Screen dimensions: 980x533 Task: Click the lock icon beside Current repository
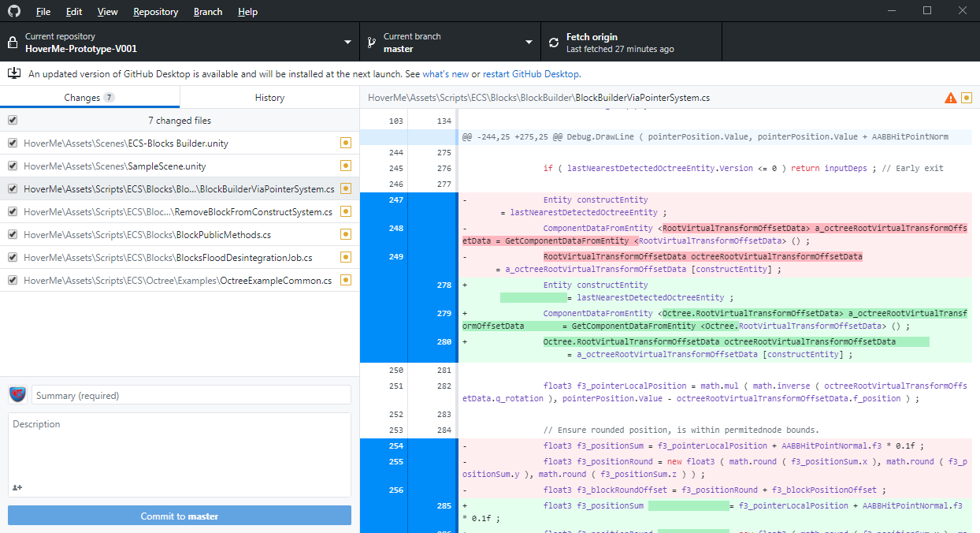pyautogui.click(x=13, y=42)
